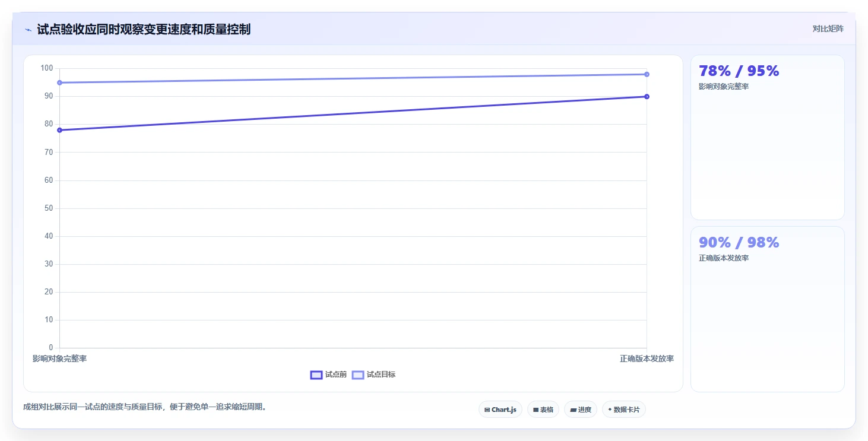Screen dimensions: 868x441
Task: Click the 试点目标 data point at 98
Action: tap(647, 74)
